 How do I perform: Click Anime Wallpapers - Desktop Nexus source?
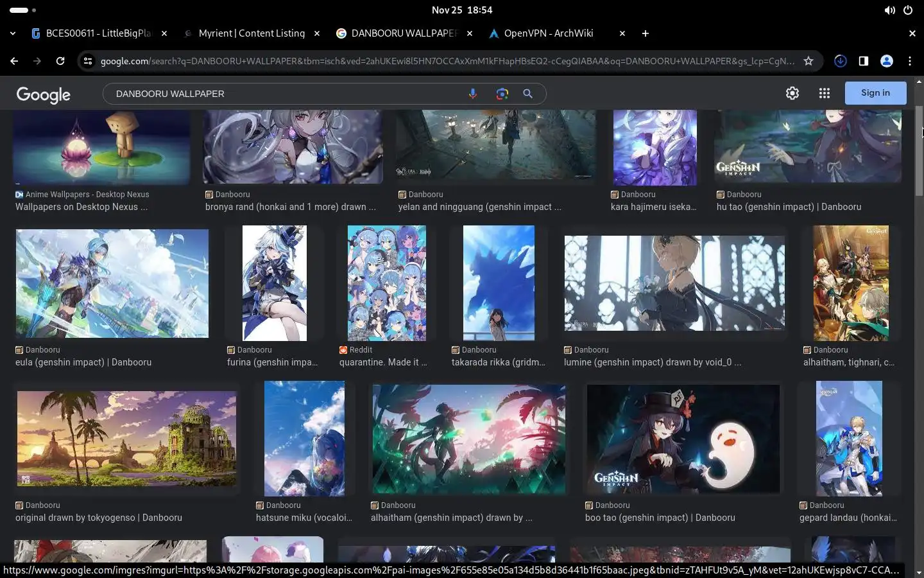pyautogui.click(x=87, y=195)
